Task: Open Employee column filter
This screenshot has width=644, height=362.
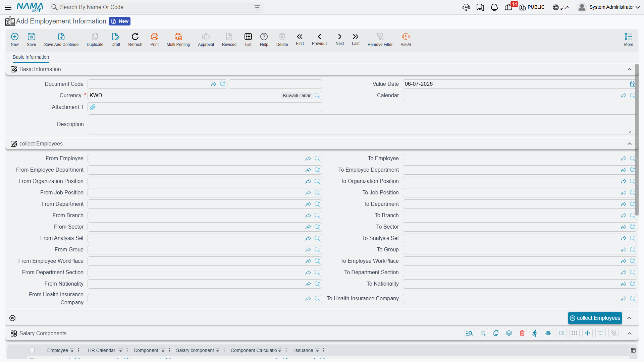Action: [72, 350]
